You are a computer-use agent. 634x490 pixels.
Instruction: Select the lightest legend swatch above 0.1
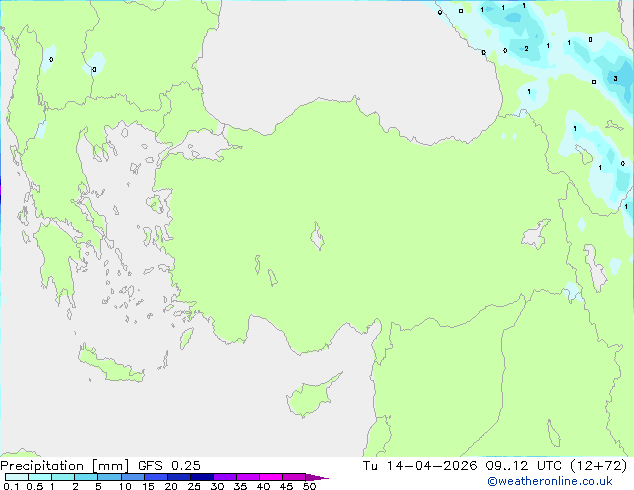[x=17, y=477]
